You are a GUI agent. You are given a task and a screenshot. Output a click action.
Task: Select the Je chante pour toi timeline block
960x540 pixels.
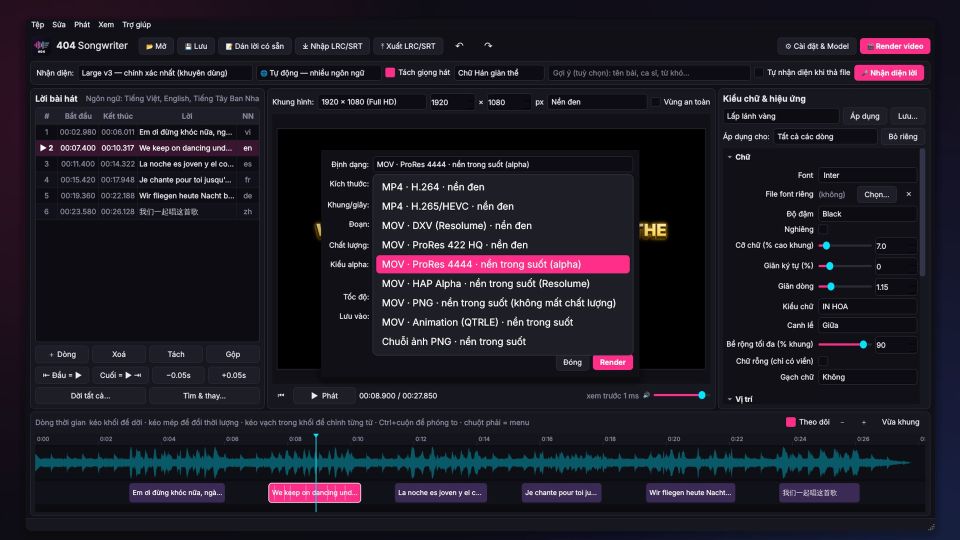561,493
